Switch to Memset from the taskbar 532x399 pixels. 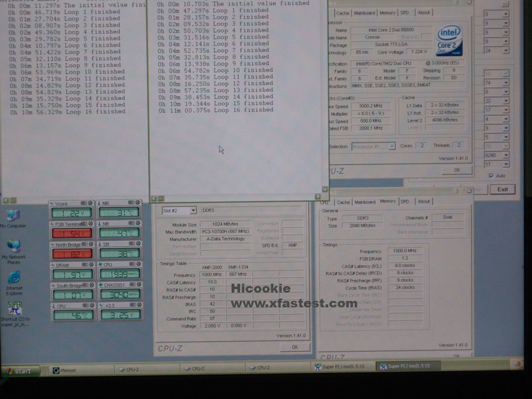[80, 370]
